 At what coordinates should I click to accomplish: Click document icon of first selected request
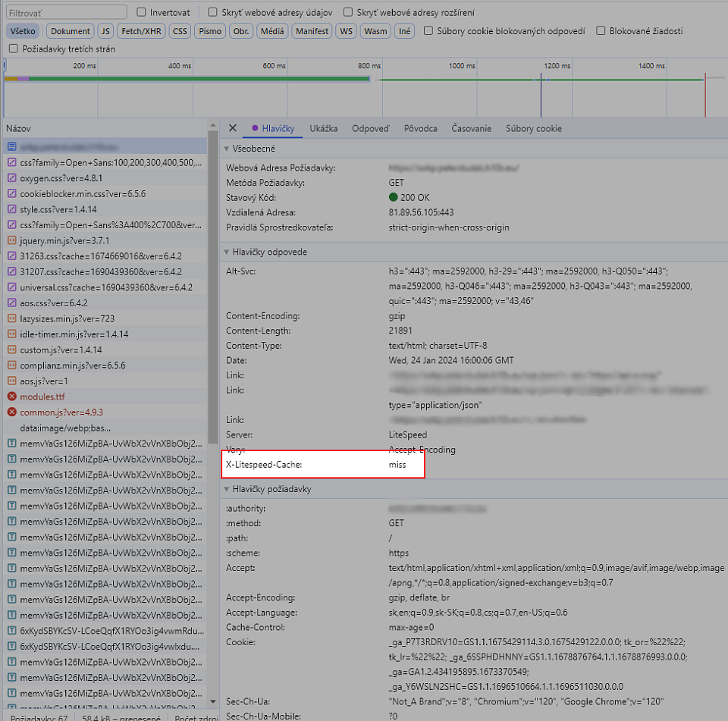12,147
